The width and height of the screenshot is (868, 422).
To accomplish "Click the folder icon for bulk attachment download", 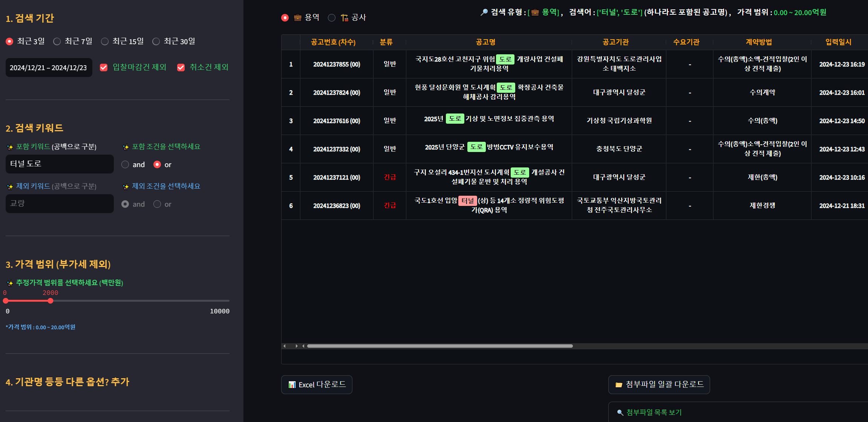I will [x=618, y=385].
